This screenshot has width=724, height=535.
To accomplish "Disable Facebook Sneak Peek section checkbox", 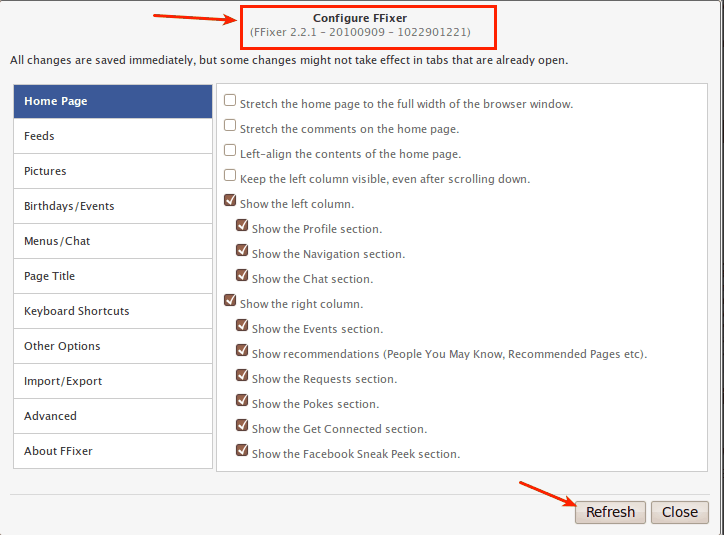I will coord(242,450).
